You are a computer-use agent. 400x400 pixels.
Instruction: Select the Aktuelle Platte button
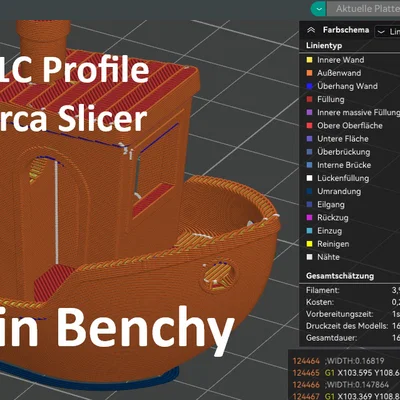[x=364, y=9]
